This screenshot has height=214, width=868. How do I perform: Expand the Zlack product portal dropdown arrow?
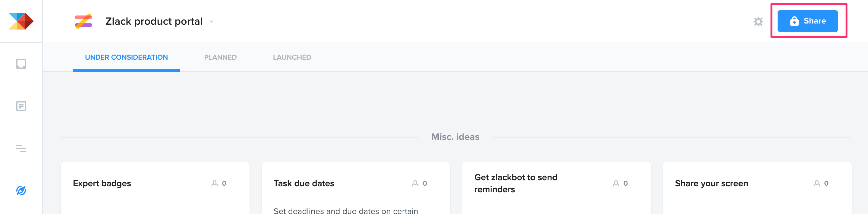tap(212, 22)
